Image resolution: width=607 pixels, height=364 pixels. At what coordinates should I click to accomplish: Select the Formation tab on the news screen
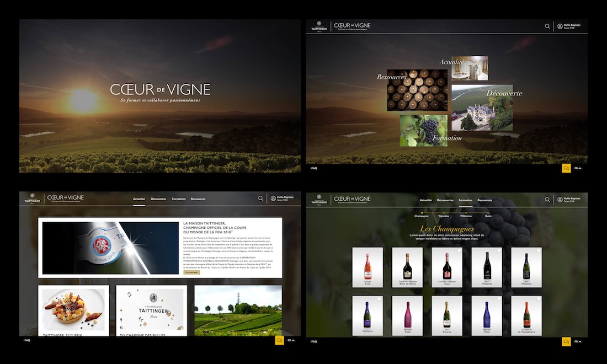[178, 199]
